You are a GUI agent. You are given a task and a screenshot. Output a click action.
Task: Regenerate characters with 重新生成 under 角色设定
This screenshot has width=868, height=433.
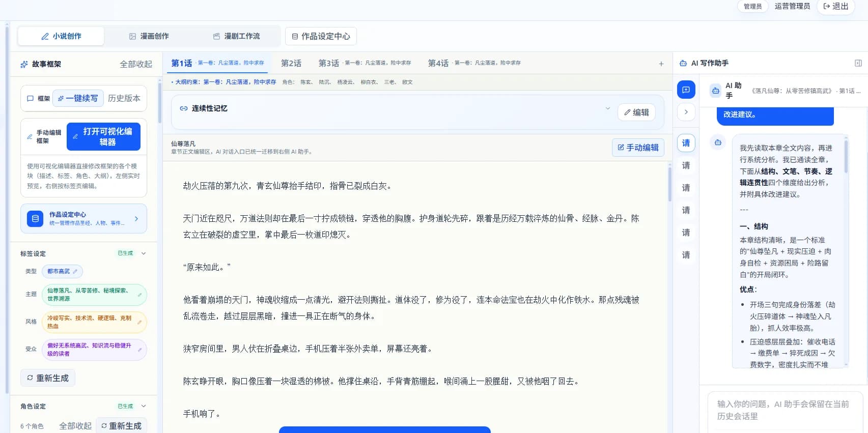[x=121, y=426]
